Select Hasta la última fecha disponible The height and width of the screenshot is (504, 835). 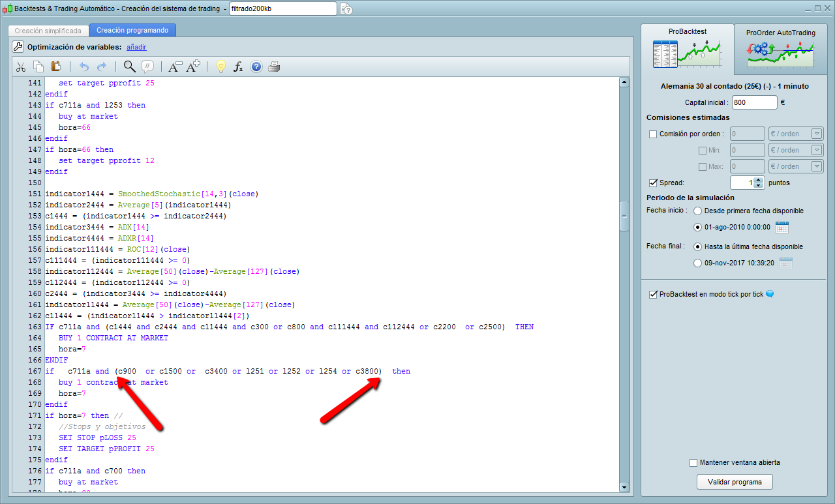[698, 247]
